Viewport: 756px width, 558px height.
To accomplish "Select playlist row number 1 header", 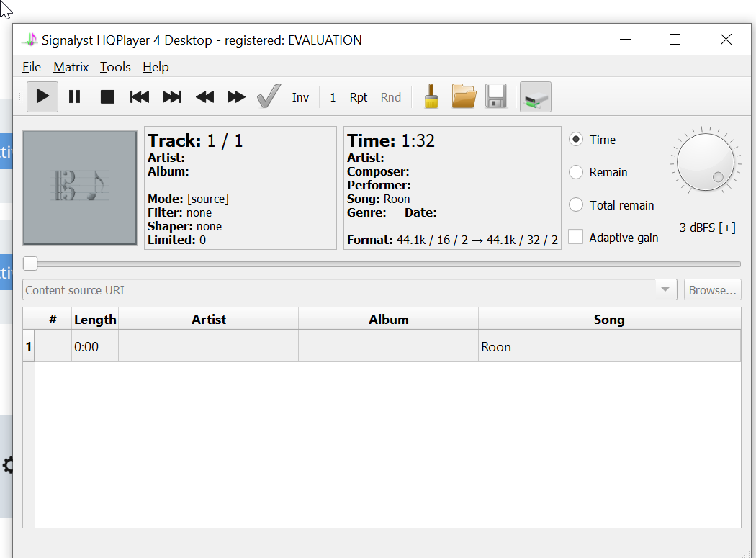I will [29, 346].
